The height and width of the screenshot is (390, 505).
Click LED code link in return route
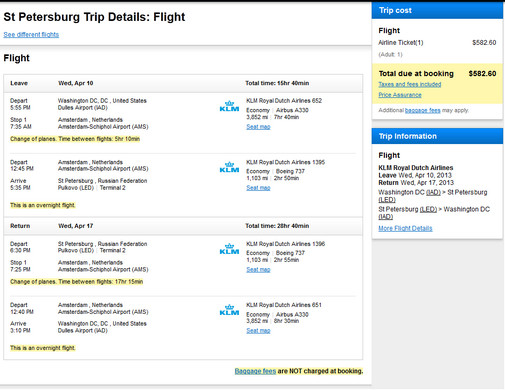tap(428, 209)
